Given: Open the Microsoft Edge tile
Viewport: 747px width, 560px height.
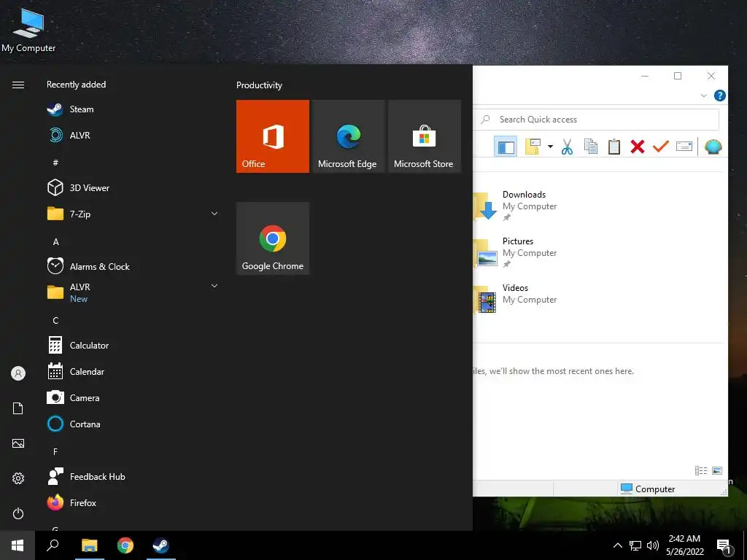Looking at the screenshot, I should coord(348,136).
